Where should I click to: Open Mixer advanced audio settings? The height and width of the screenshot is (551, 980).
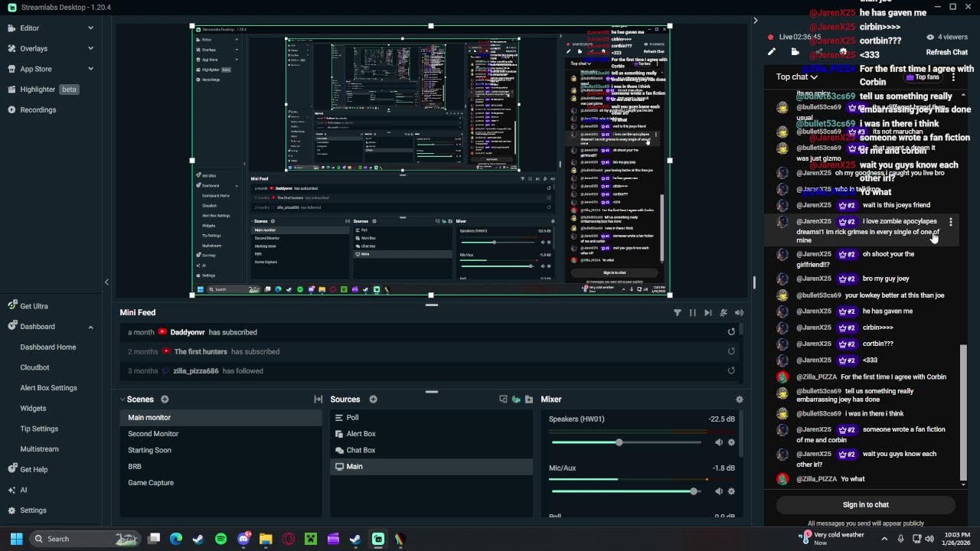(739, 399)
